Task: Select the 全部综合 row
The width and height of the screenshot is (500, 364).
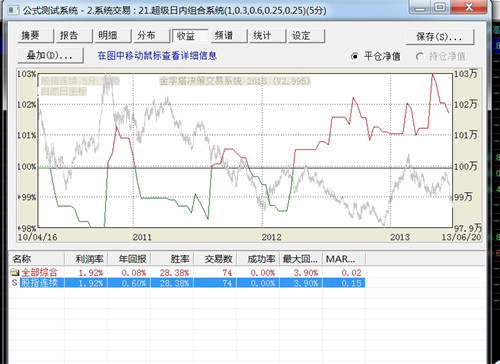Action: point(188,272)
